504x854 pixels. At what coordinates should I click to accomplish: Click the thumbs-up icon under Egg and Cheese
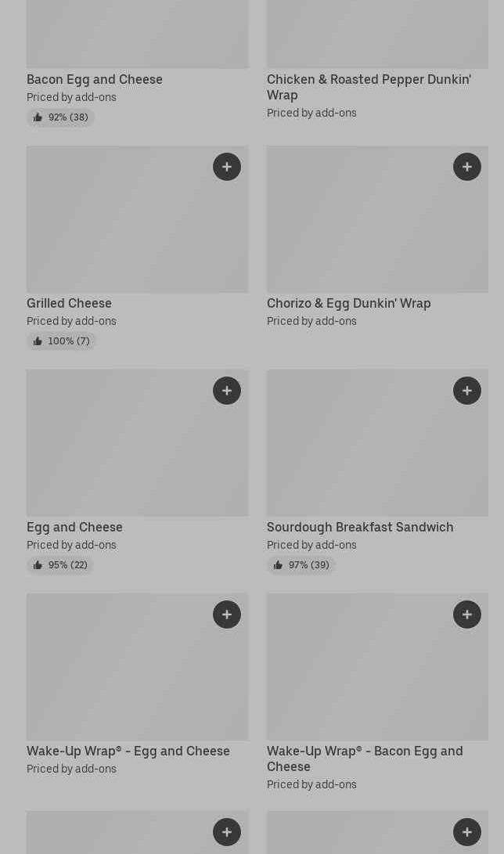tap(38, 565)
